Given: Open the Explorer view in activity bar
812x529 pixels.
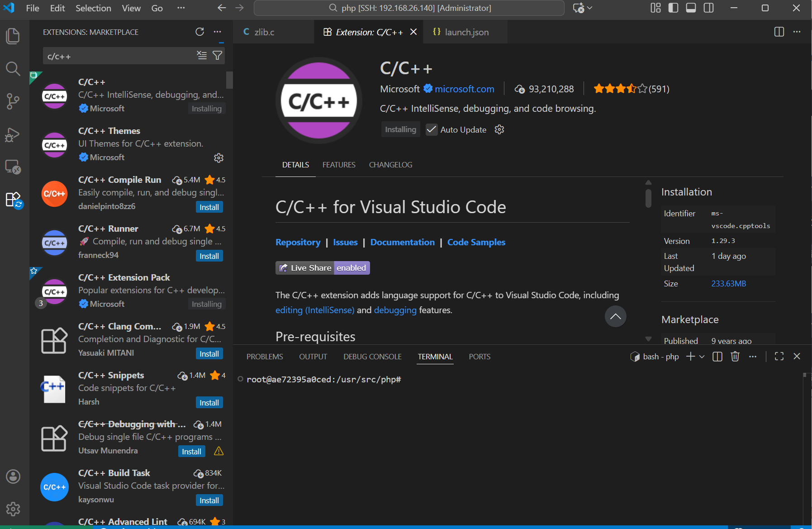Looking at the screenshot, I should pyautogui.click(x=13, y=36).
